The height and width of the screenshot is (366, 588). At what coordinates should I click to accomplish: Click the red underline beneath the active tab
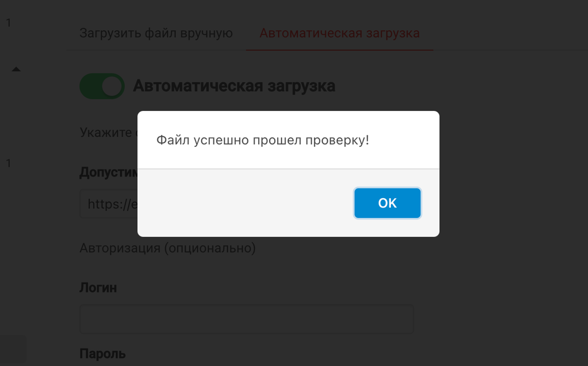click(x=339, y=50)
